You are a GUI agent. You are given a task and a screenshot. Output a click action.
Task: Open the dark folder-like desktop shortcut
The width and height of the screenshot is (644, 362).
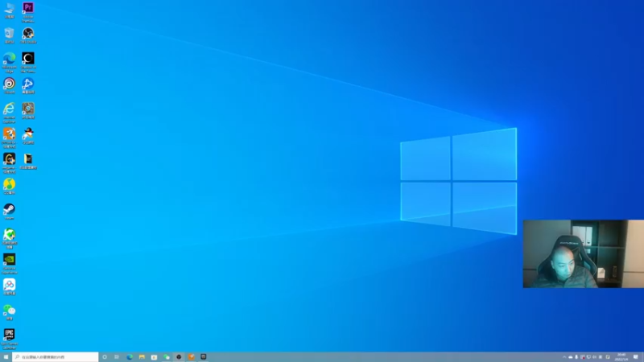[28, 162]
